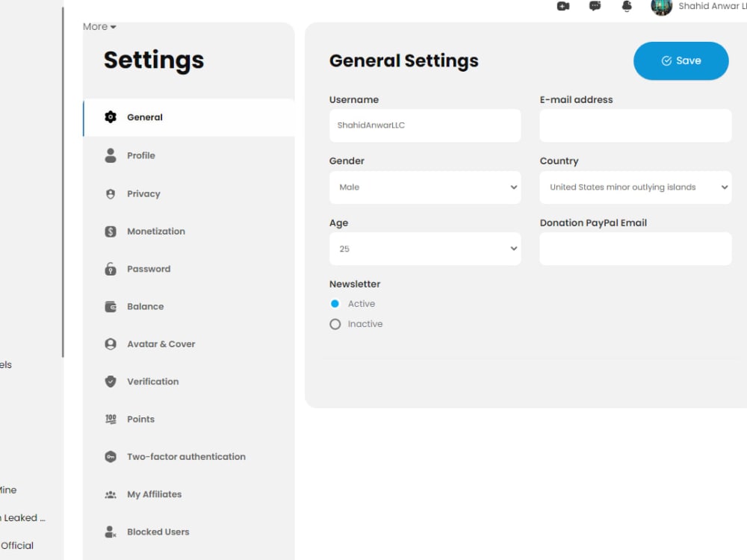Click the Username input field
The width and height of the screenshot is (747, 560).
click(x=425, y=125)
